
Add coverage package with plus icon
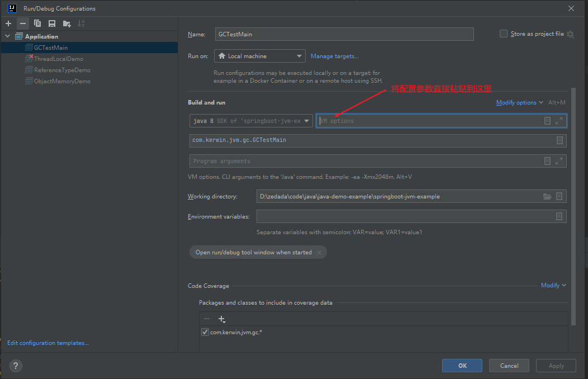[222, 319]
